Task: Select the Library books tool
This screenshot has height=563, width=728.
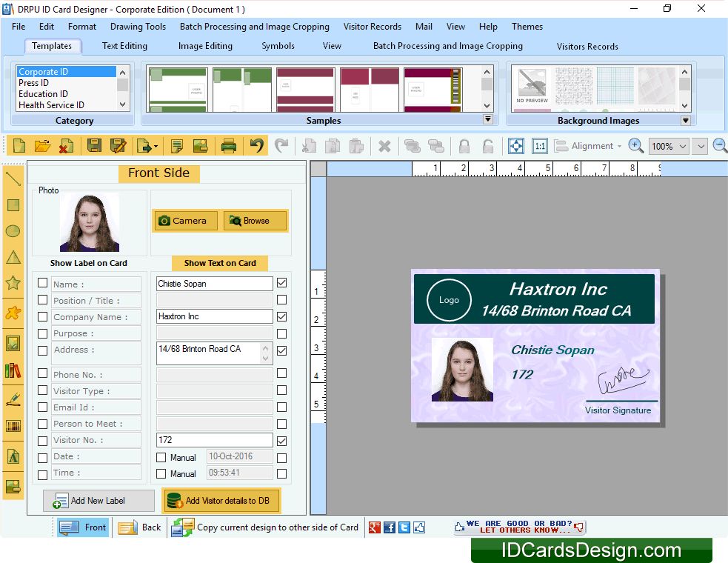Action: (x=13, y=370)
